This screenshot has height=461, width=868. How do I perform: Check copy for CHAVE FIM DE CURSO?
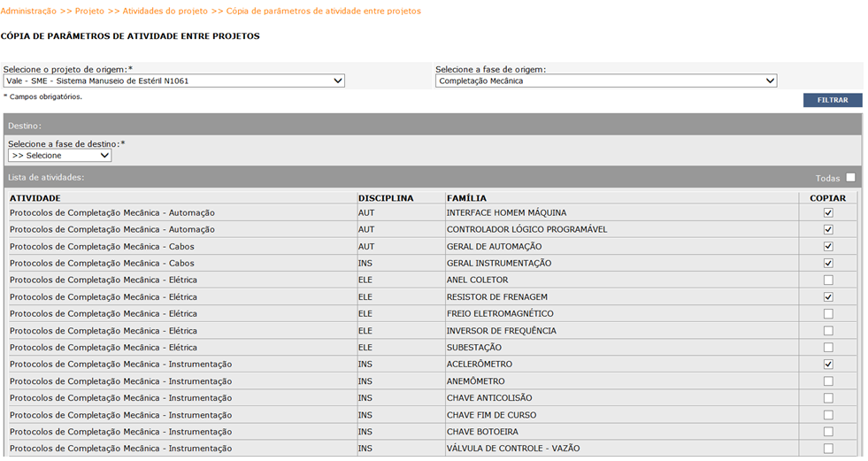point(828,415)
